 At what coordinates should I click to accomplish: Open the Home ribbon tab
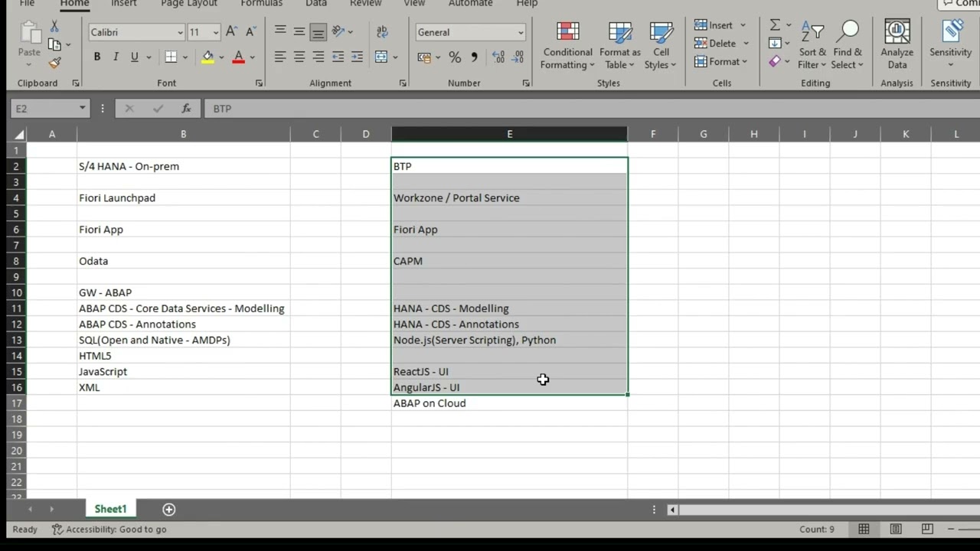[x=74, y=4]
